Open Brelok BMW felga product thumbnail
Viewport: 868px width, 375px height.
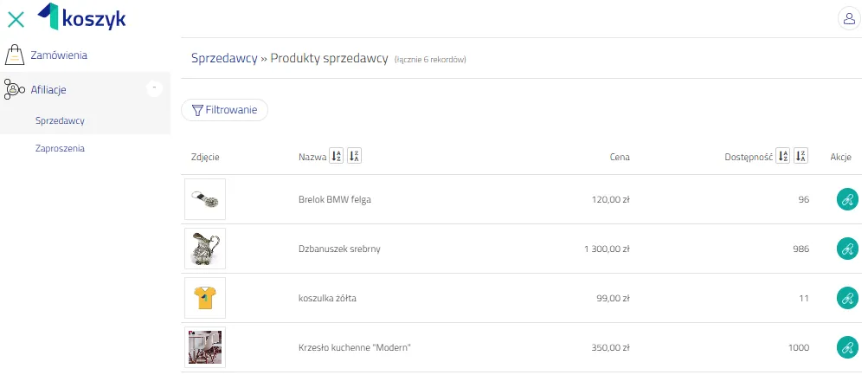[205, 199]
